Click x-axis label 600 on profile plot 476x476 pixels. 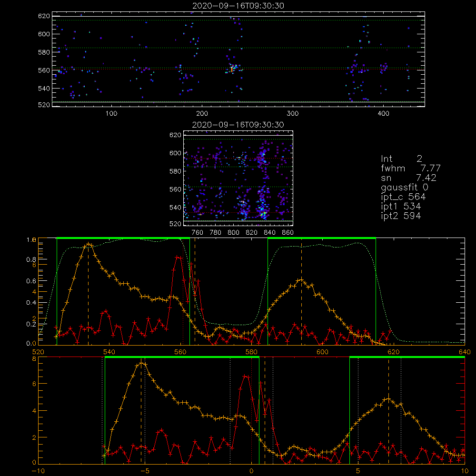point(322,352)
